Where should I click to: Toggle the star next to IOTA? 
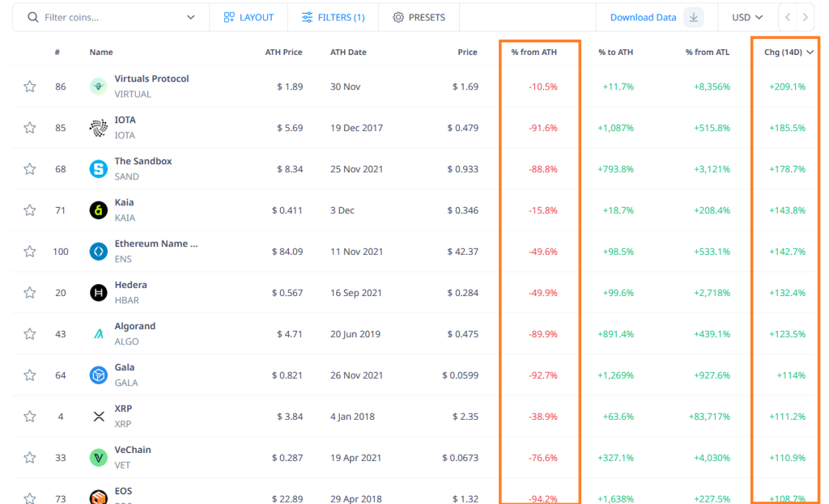[30, 127]
